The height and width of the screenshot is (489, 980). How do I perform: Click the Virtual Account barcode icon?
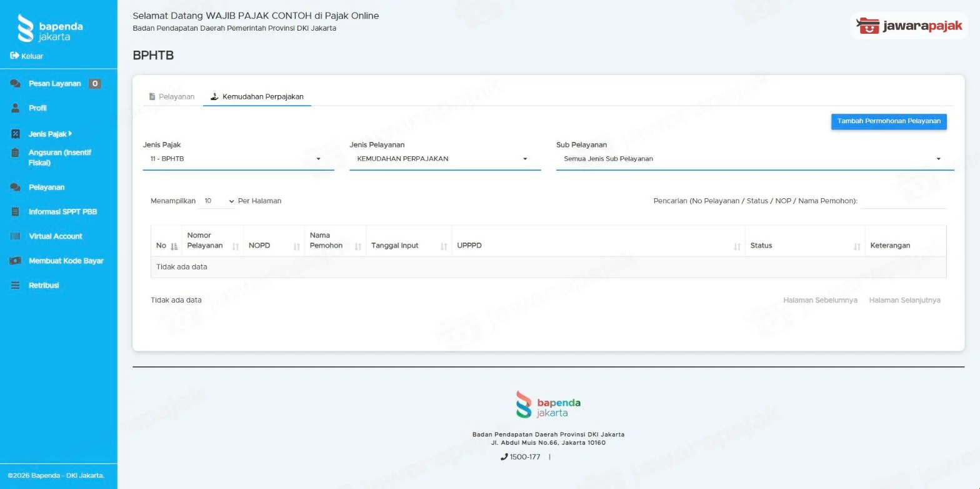coord(16,236)
